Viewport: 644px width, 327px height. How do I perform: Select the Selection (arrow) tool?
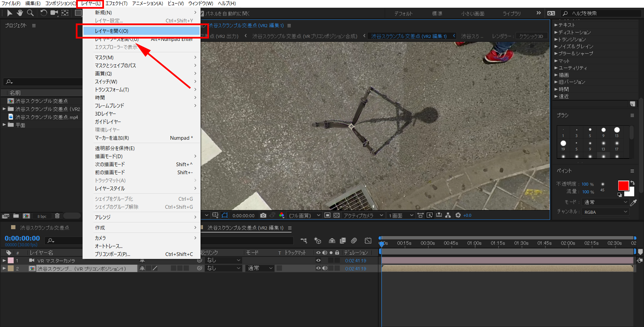(9, 13)
